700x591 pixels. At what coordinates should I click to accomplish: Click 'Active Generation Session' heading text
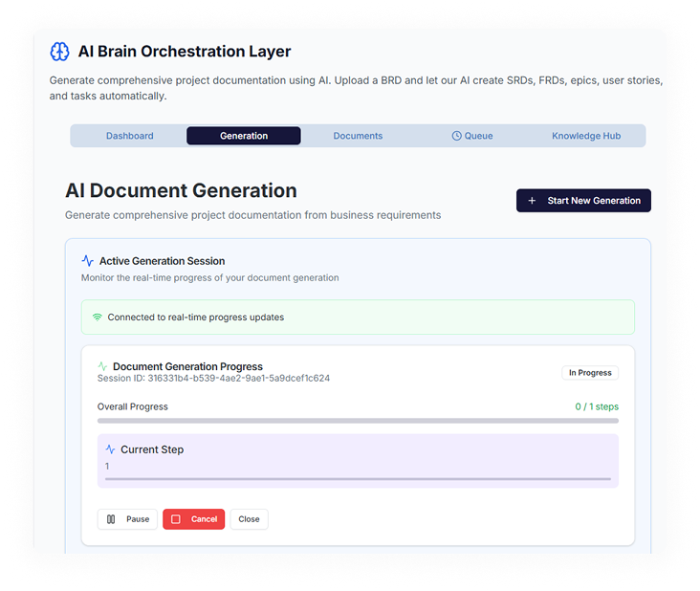(x=162, y=261)
